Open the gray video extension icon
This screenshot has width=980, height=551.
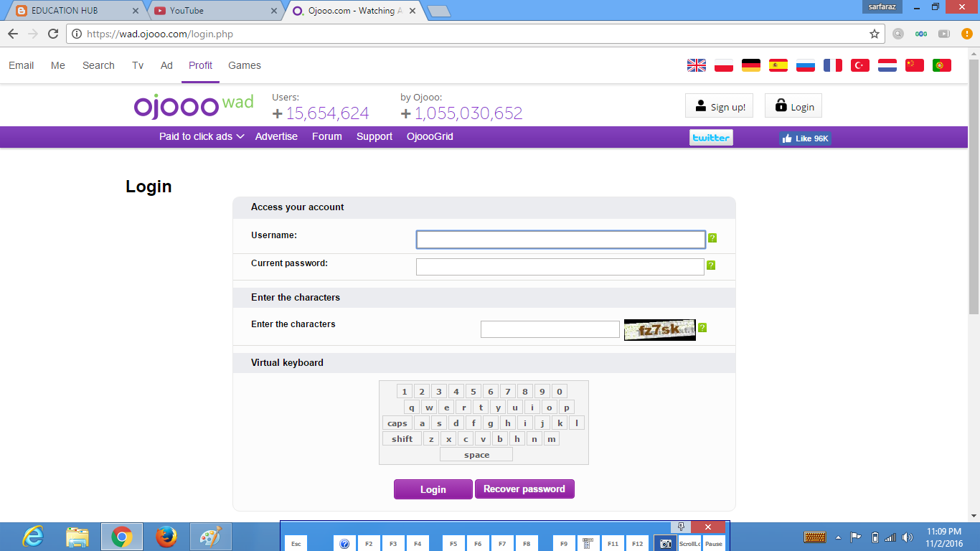point(944,34)
